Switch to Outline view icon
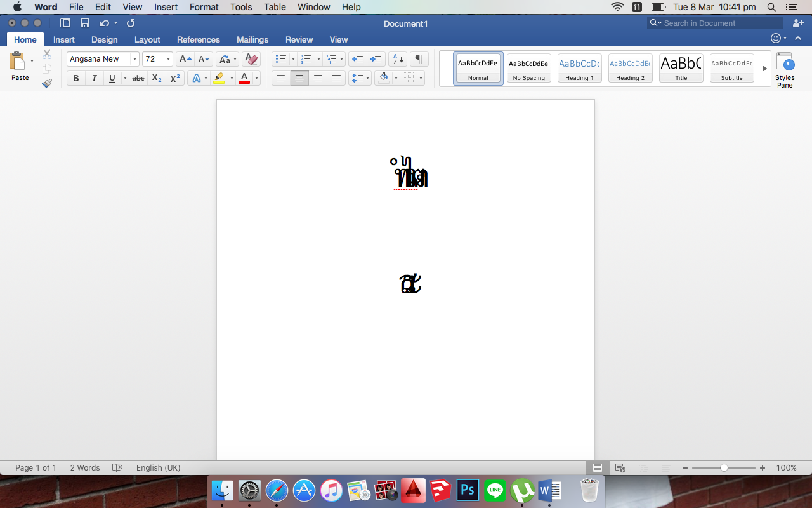 643,468
